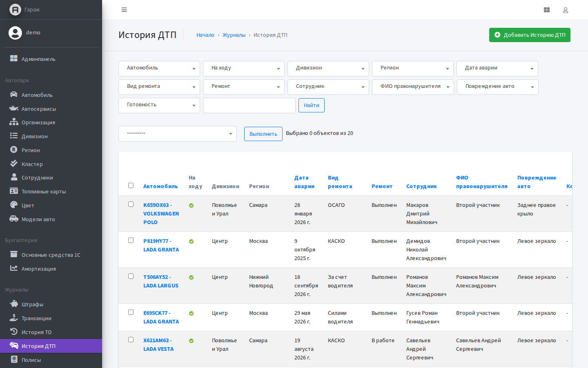Click the Штрафы icon in sidebar
The image size is (588, 368).
[x=14, y=304]
